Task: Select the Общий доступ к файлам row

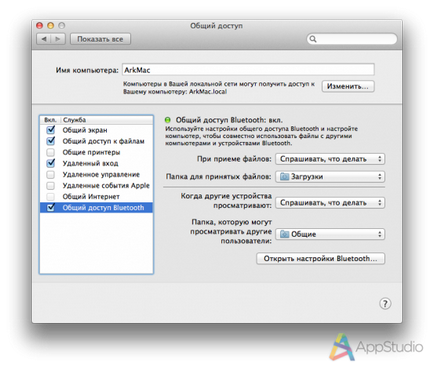Action: 96,141
